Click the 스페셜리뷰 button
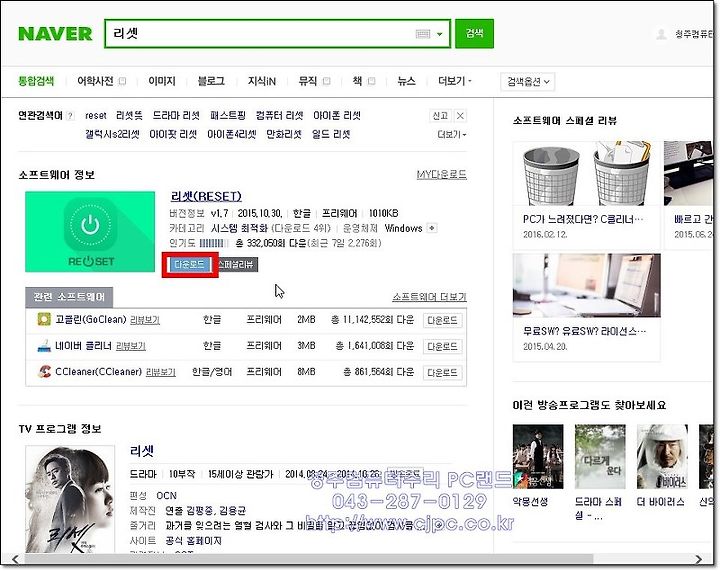720x571 pixels. coord(237,264)
